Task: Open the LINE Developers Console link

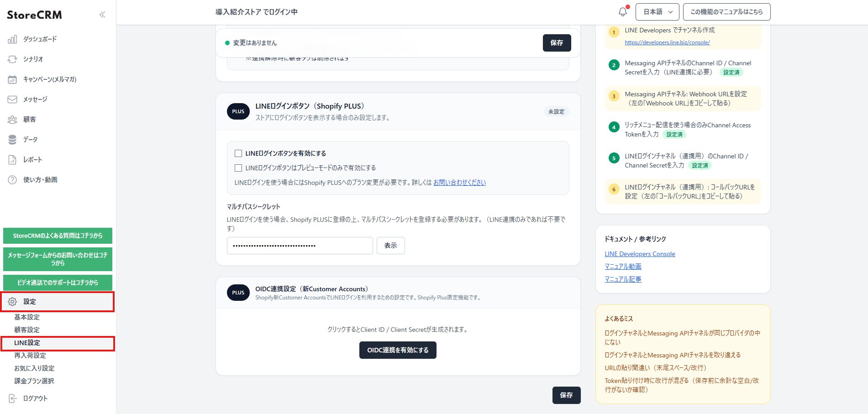Action: coord(640,254)
